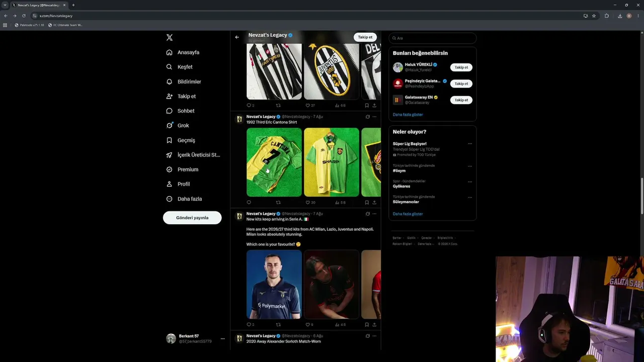Screen dimensions: 644x362
Task: Like the 1992 Third Eric Cantona Shirt post
Action: click(x=310, y=203)
